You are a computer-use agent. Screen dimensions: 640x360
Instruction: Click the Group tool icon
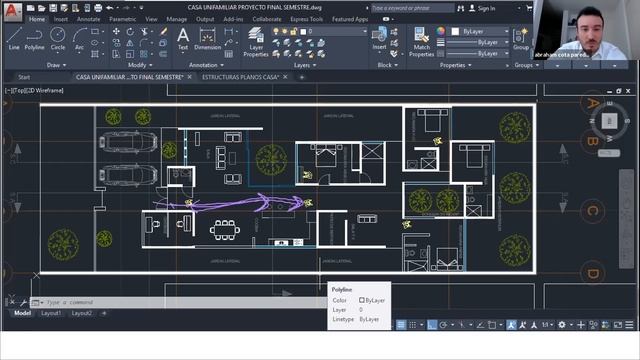click(x=521, y=39)
